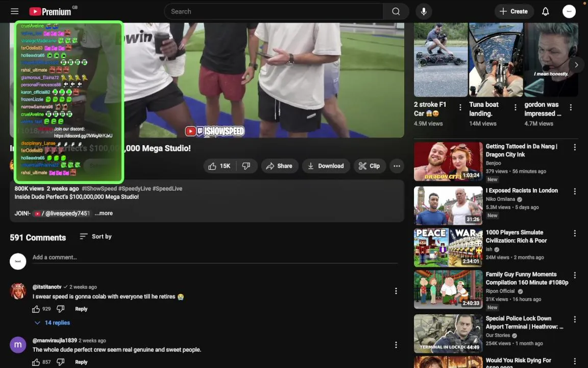Open options for Would You Risk Dying video
This screenshot has width=588, height=368.
575,361
